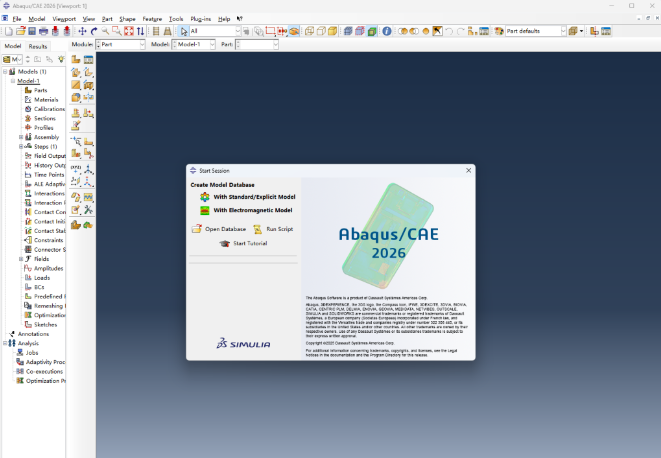The height and width of the screenshot is (458, 661).
Task: Select the Rotate View tool
Action: pyautogui.click(x=94, y=31)
